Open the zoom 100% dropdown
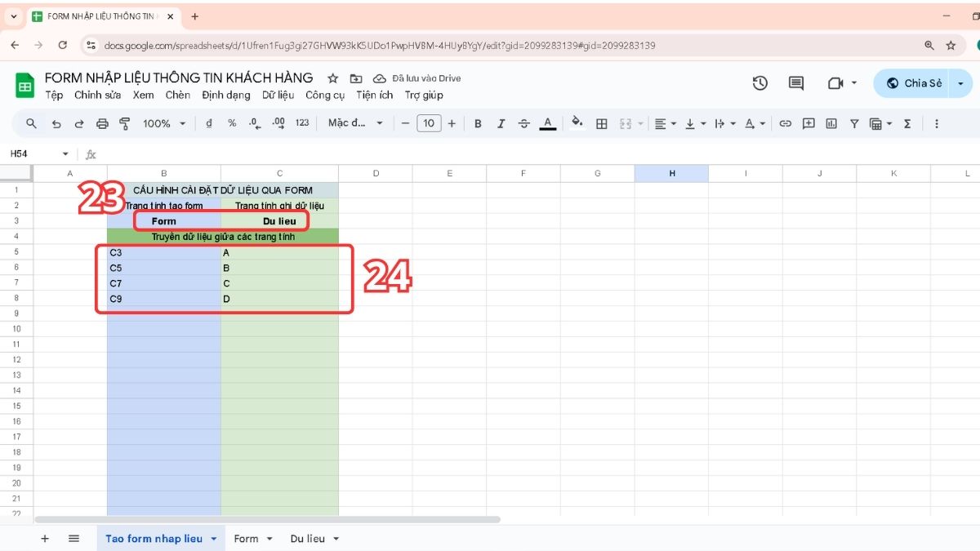Image resolution: width=980 pixels, height=551 pixels. point(164,123)
